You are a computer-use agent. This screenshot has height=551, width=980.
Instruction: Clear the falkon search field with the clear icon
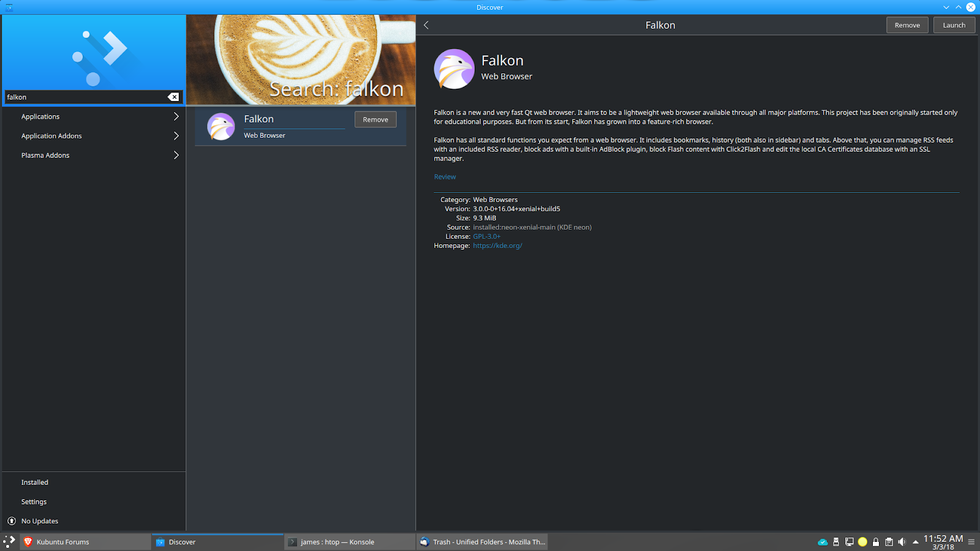point(174,97)
